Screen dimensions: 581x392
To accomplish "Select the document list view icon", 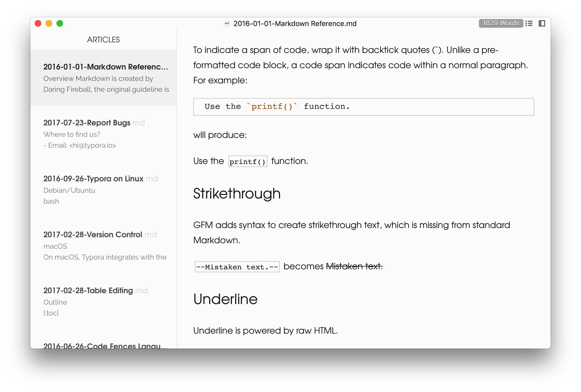I will point(529,23).
